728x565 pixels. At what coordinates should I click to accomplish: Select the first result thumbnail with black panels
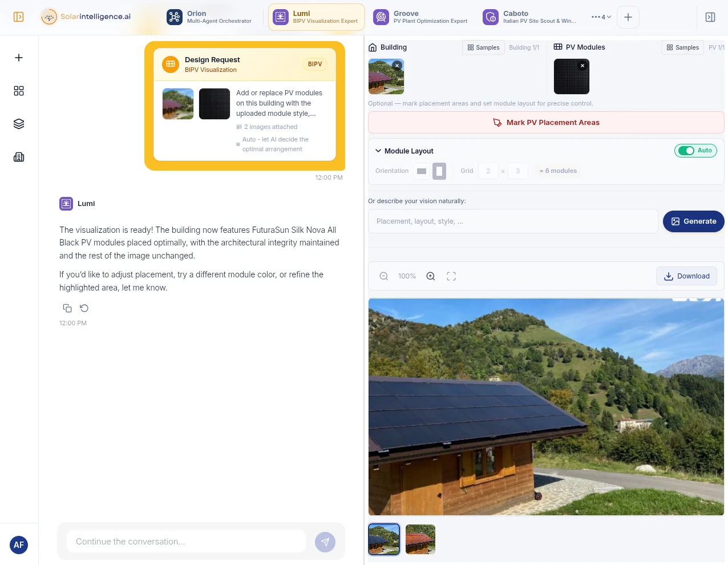384,539
